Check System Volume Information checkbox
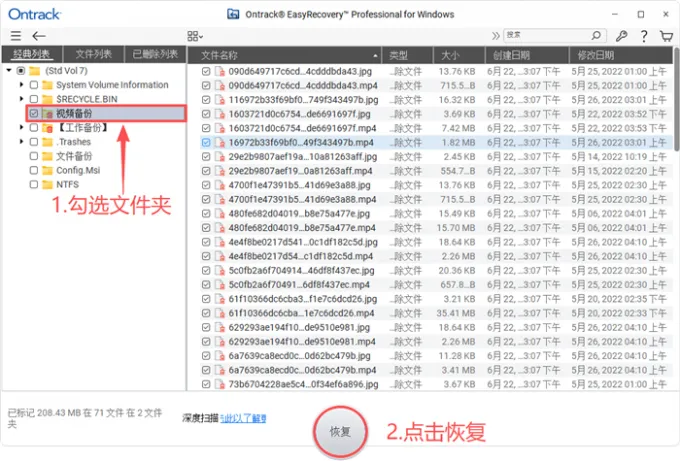The height and width of the screenshot is (461, 680). coord(34,85)
